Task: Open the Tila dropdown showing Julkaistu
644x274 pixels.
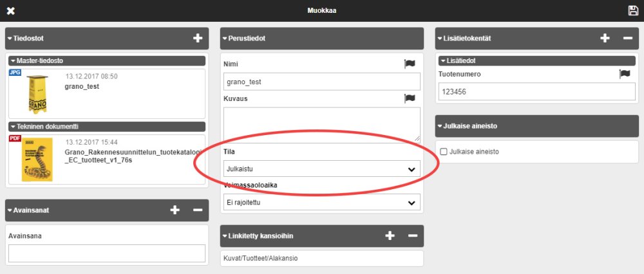Action: pyautogui.click(x=321, y=169)
